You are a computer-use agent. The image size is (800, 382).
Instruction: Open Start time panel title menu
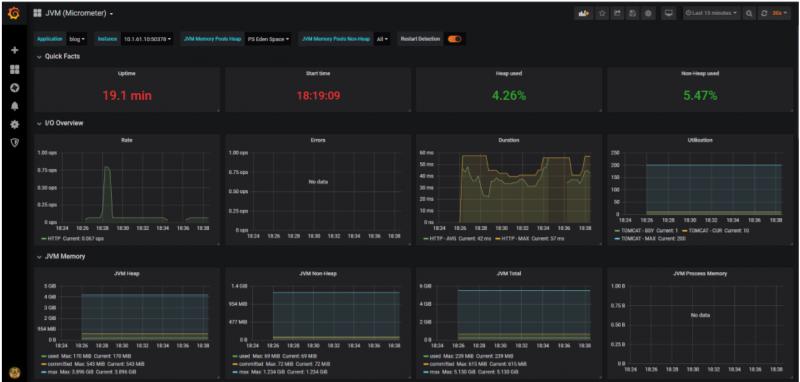coord(318,73)
